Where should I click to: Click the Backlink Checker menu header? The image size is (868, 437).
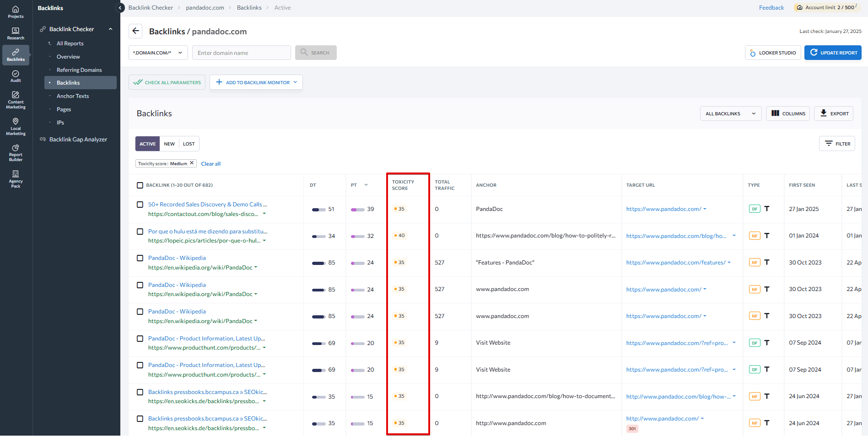(71, 29)
